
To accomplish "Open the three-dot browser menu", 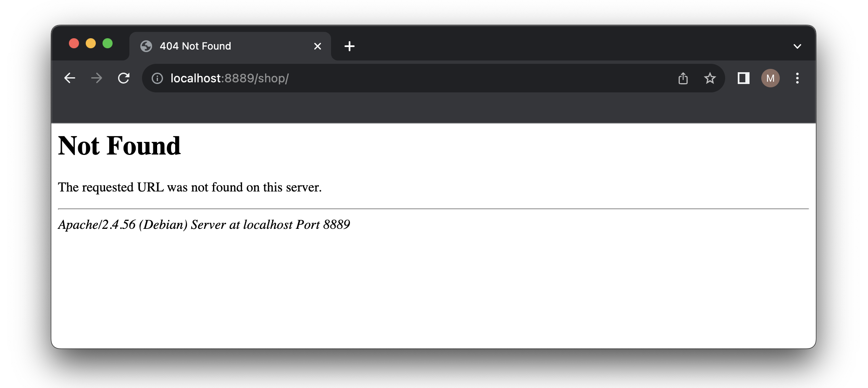I will 797,78.
